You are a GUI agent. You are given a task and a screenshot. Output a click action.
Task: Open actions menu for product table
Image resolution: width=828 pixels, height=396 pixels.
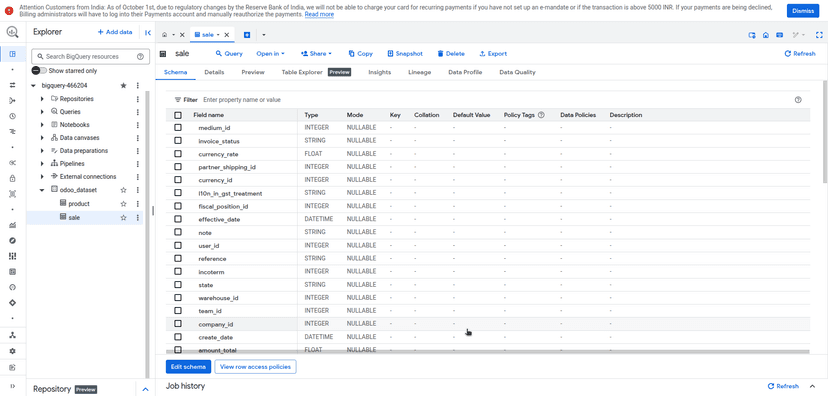click(138, 204)
